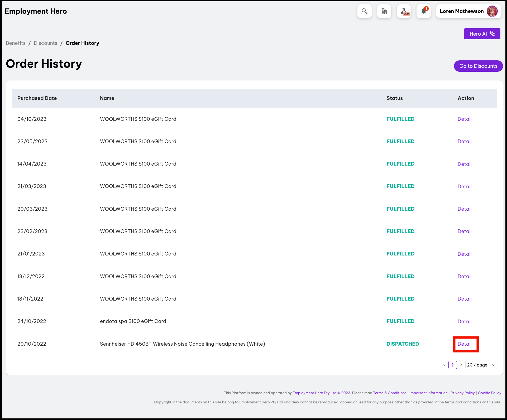Viewport: 507px width, 420px height.
Task: Open Important Information footer link
Action: [428, 393]
